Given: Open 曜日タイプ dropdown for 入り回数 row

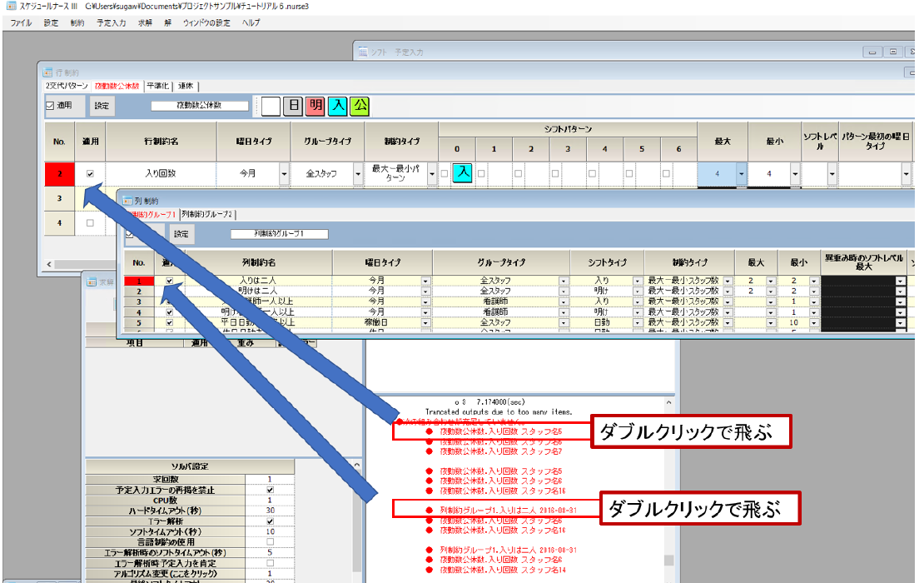Looking at the screenshot, I should point(284,174).
